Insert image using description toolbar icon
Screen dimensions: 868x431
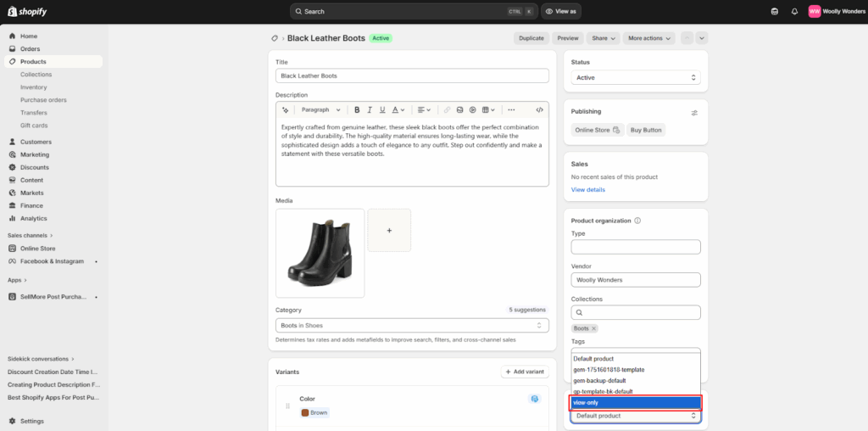pyautogui.click(x=459, y=109)
